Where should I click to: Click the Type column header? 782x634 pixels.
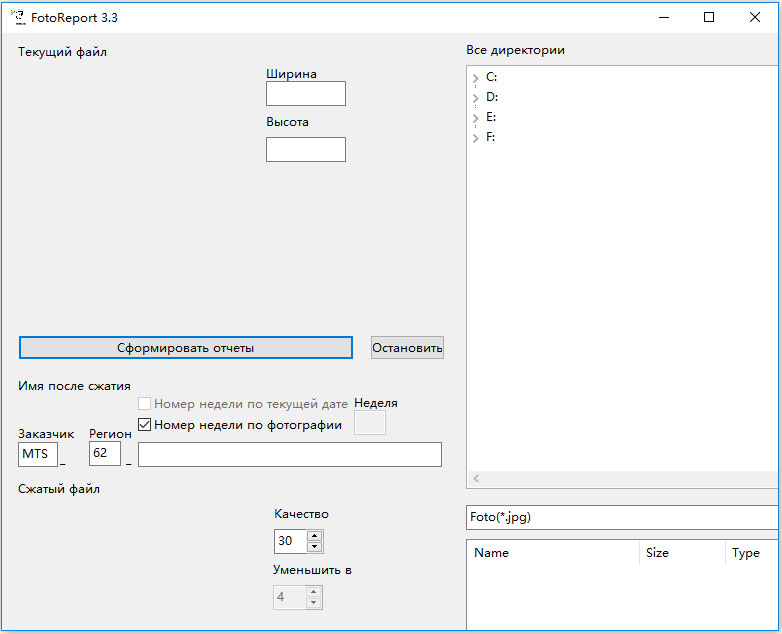click(750, 553)
